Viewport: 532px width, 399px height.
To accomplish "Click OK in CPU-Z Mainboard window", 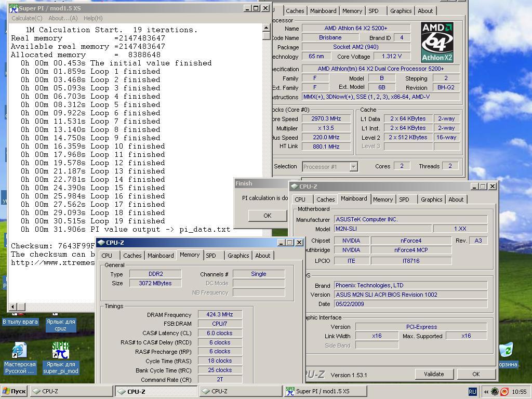I will pos(476,374).
